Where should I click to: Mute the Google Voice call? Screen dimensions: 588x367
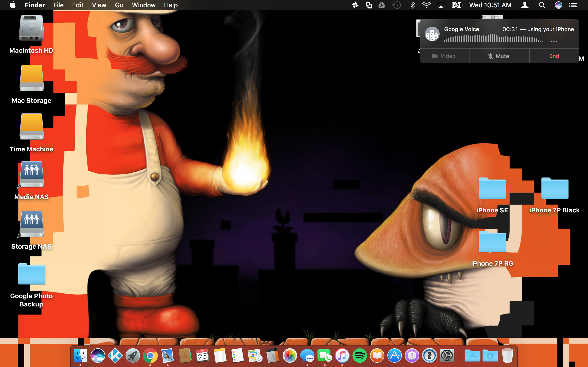pos(499,56)
